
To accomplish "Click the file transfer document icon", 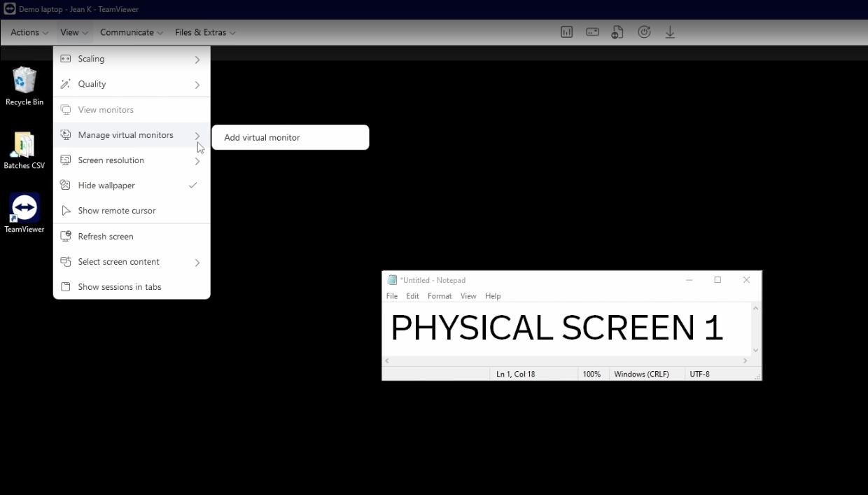I will click(617, 32).
